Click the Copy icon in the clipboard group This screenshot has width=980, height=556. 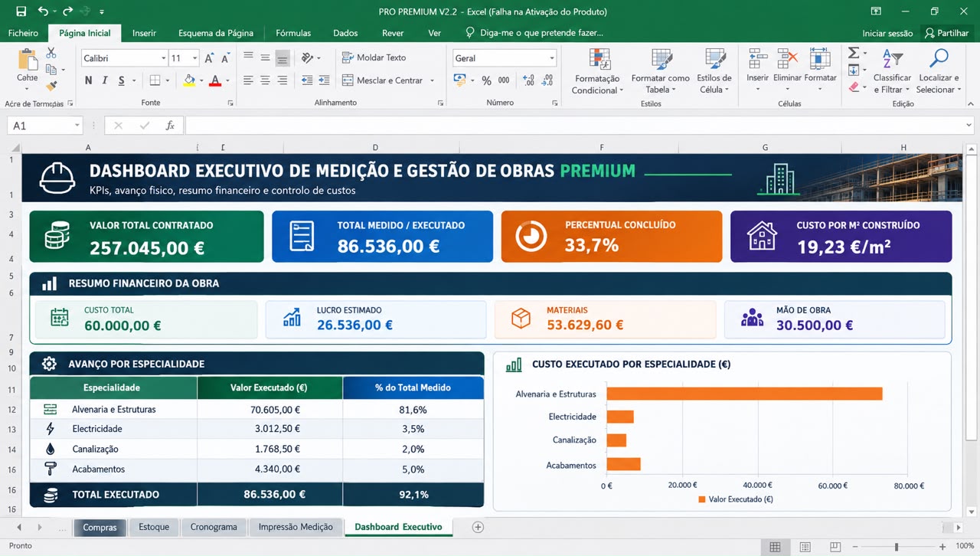tap(51, 70)
